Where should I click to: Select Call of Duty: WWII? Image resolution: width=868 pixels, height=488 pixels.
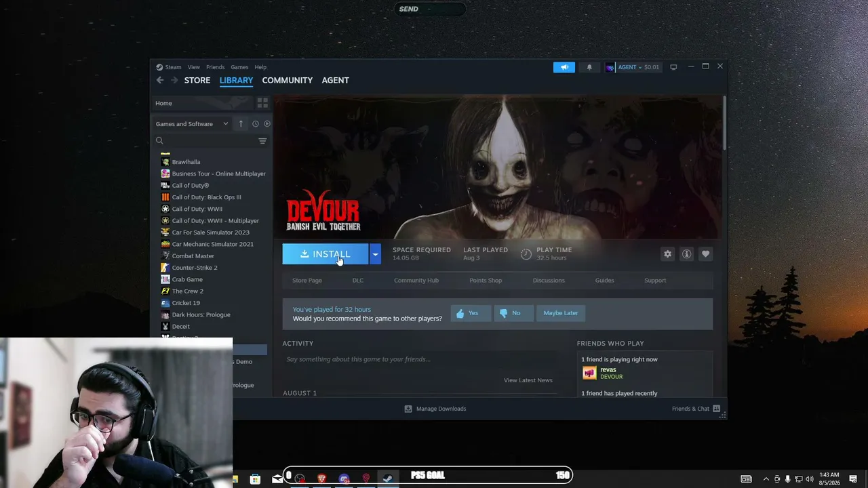click(197, 209)
